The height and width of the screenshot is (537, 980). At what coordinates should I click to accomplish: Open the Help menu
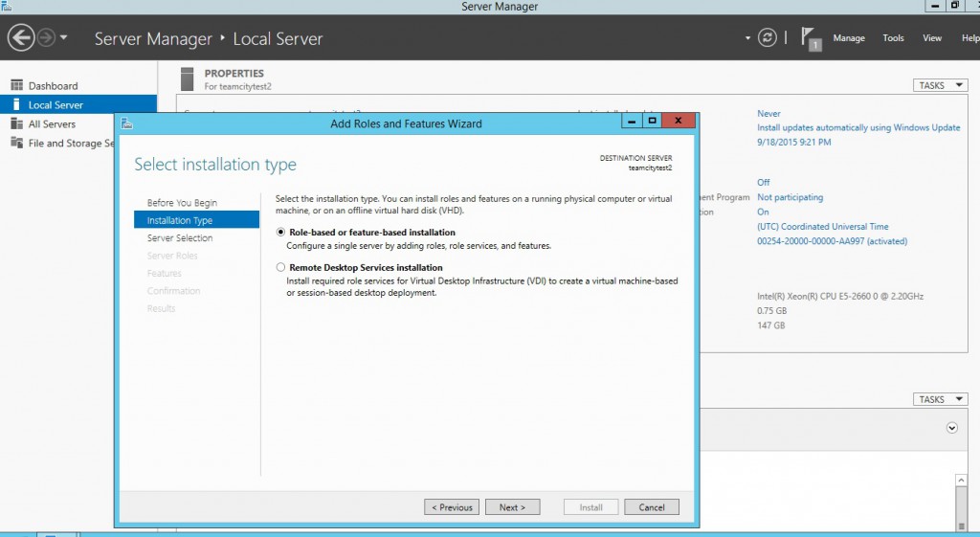point(970,38)
